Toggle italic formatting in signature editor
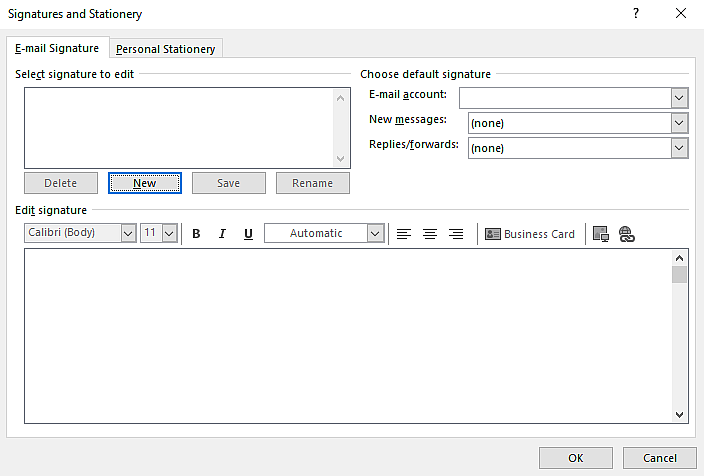 click(222, 234)
